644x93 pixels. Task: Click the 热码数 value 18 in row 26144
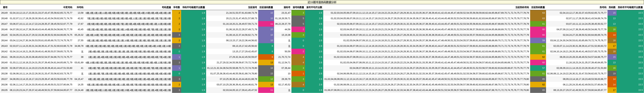(x=612, y=41)
